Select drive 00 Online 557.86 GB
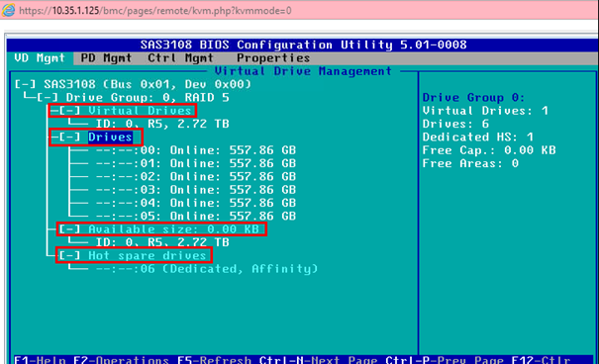 196,150
